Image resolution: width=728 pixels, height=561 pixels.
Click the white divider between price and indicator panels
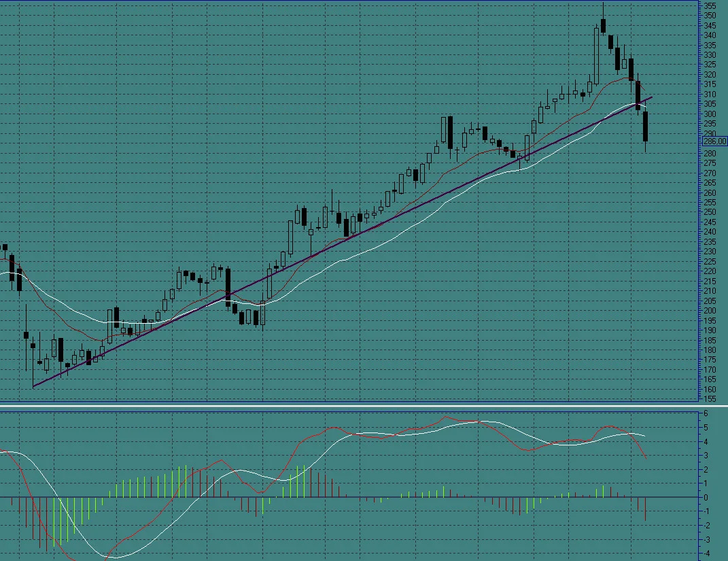pos(364,406)
